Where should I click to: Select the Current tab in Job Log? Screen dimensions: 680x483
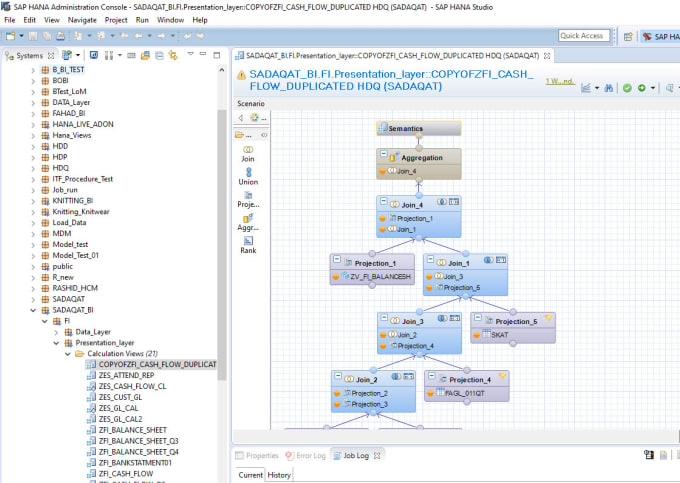pos(250,475)
